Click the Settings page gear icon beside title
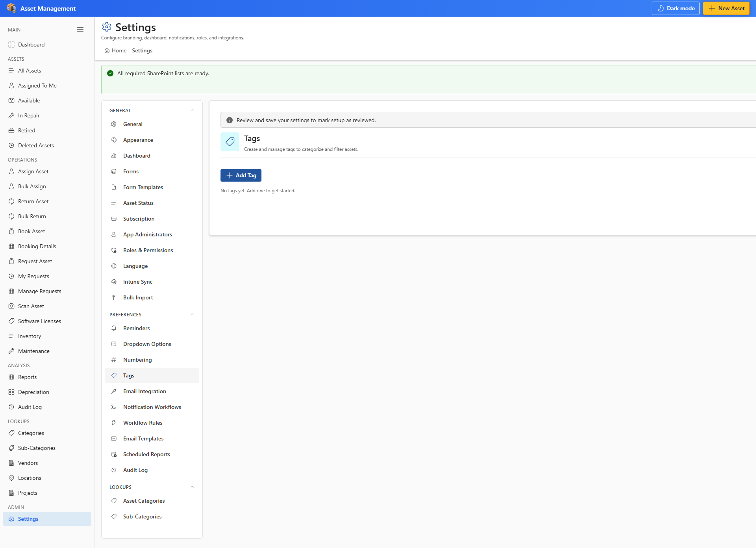 point(107,27)
